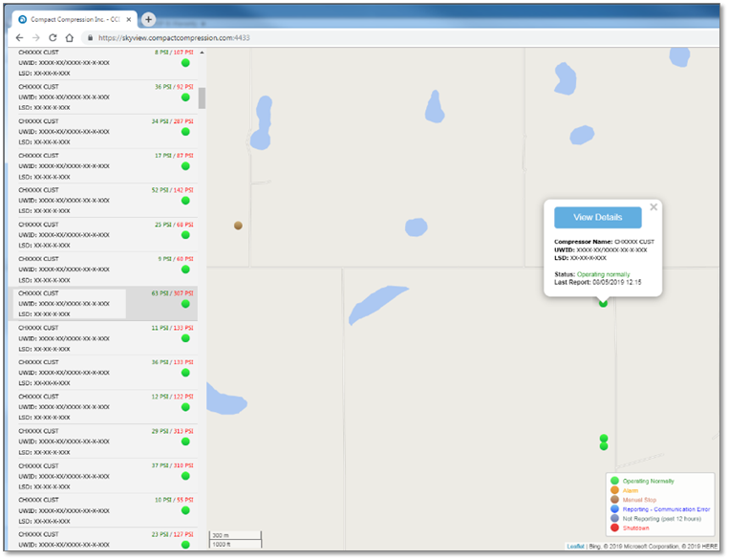Click the green status dot for 36 PSI / 92 PSI
The image size is (729, 560).
coord(185,97)
